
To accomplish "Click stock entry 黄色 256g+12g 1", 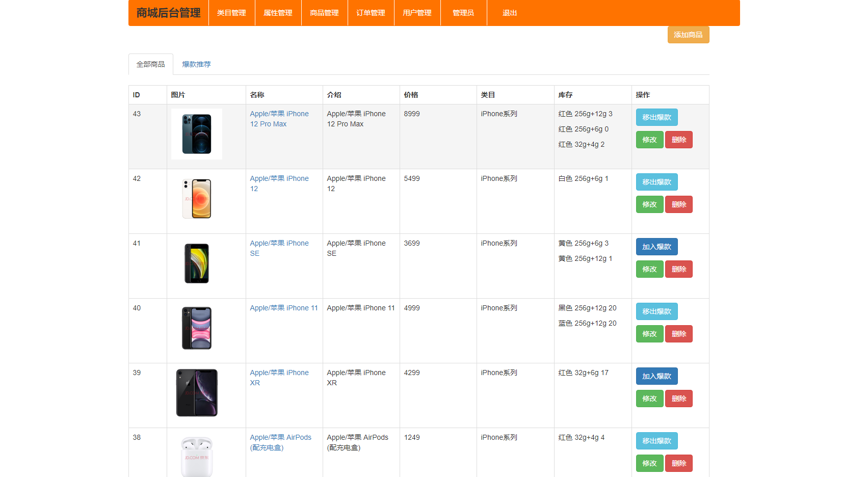I will tap(585, 258).
